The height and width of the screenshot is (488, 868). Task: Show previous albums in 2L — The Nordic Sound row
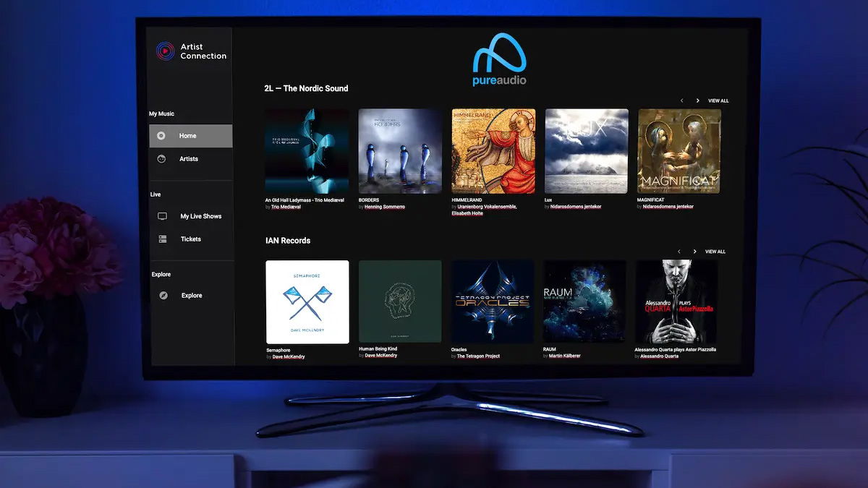681,101
